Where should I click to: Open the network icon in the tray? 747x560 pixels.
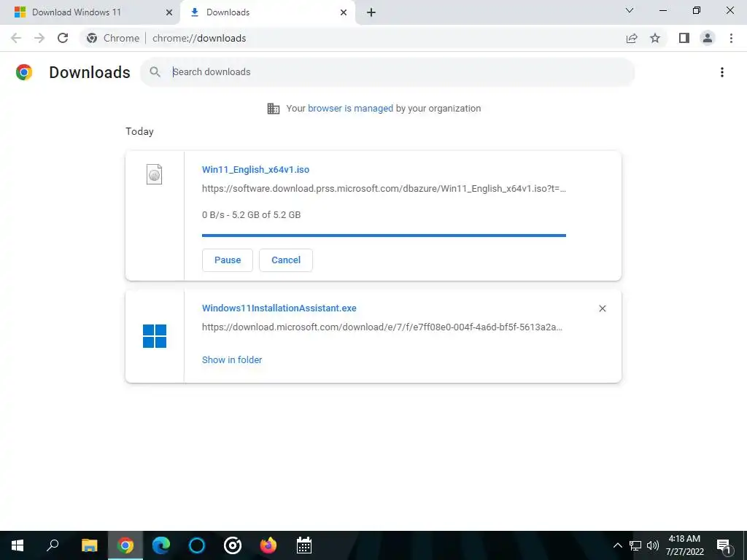pos(635,545)
